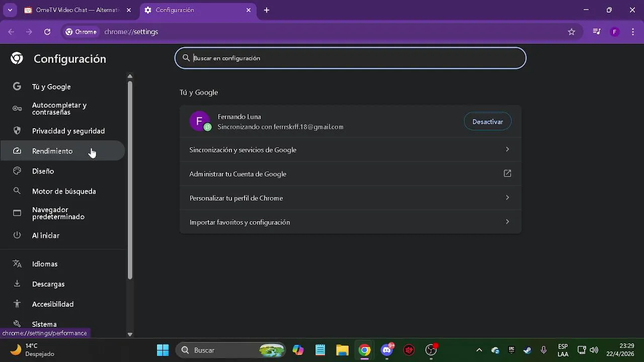Focus the Buscar en configuración field
Viewport: 644px width, 362px height.
(x=350, y=58)
